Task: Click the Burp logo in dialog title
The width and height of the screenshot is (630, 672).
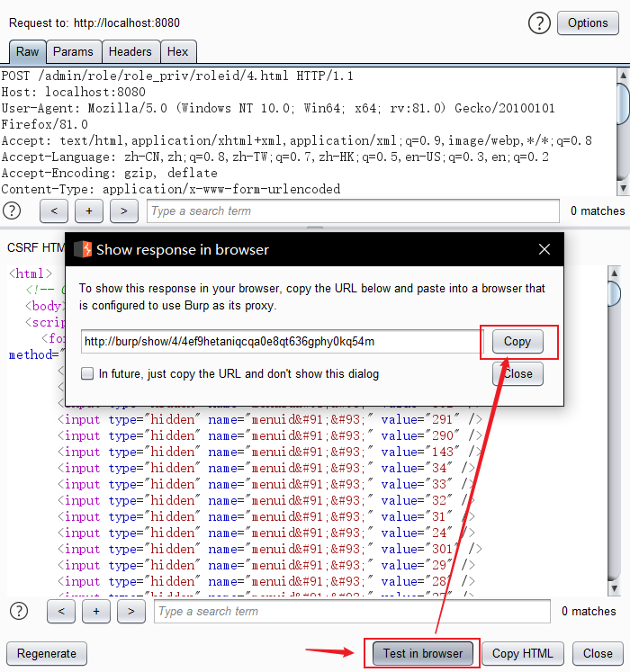Action: click(83, 249)
